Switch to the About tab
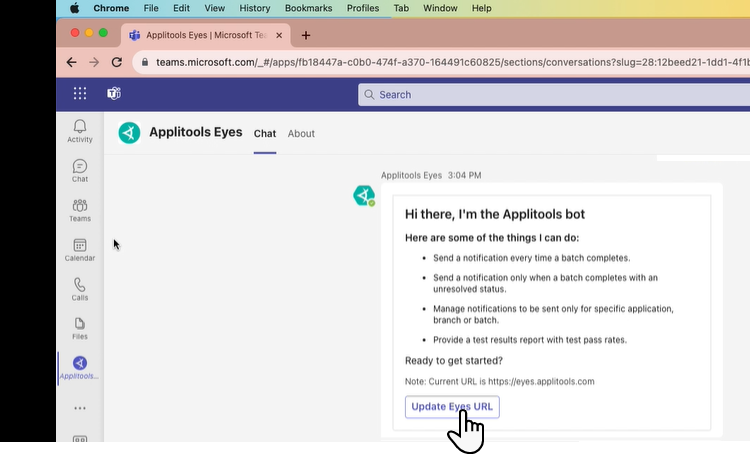 (301, 134)
